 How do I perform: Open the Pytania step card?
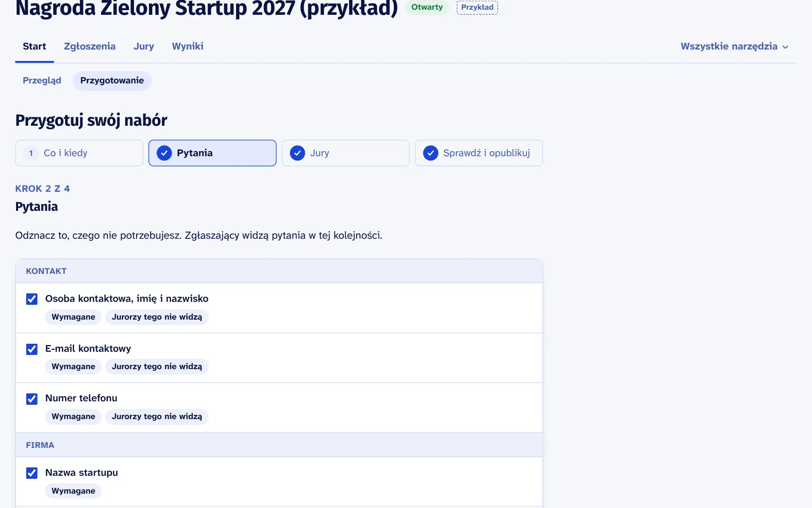pos(212,153)
